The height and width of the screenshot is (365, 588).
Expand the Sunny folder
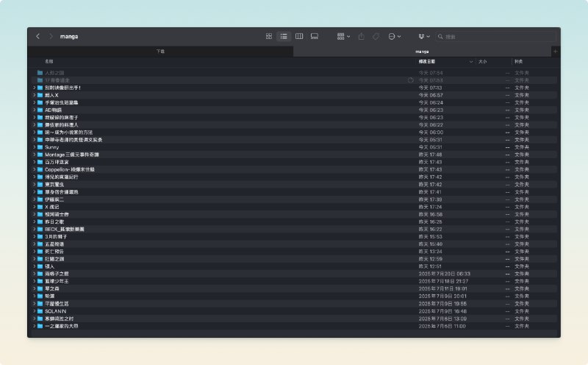click(34, 147)
